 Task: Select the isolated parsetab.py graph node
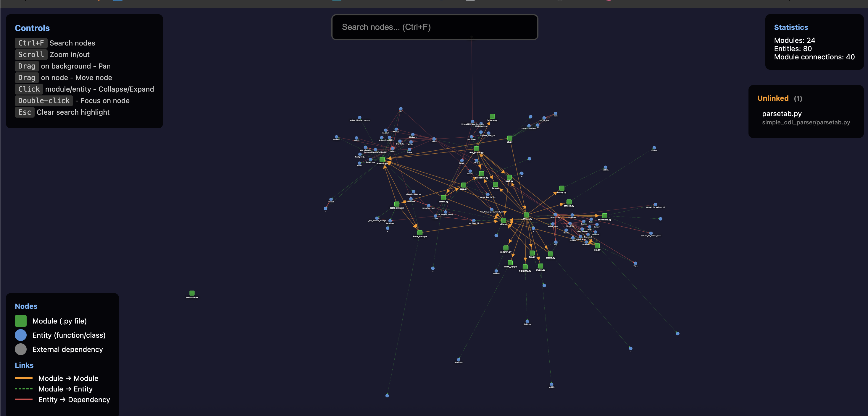pyautogui.click(x=192, y=293)
